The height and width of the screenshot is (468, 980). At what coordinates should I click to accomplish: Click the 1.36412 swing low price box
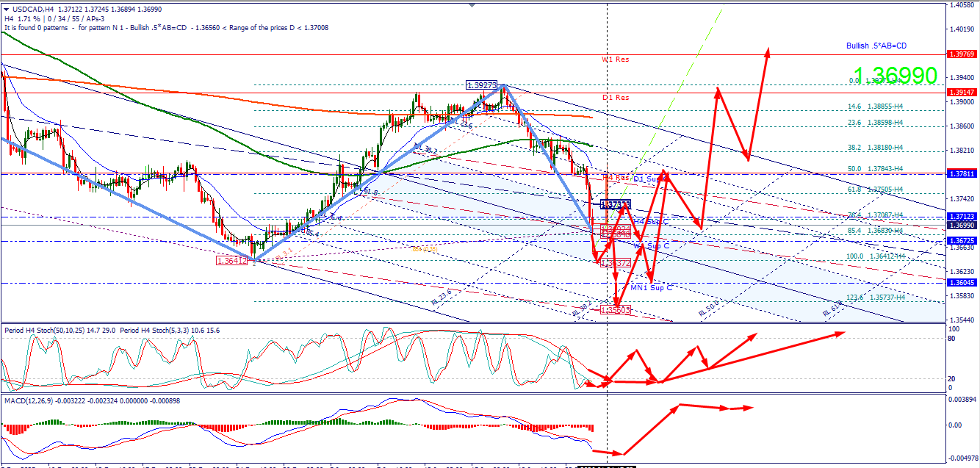pos(231,261)
